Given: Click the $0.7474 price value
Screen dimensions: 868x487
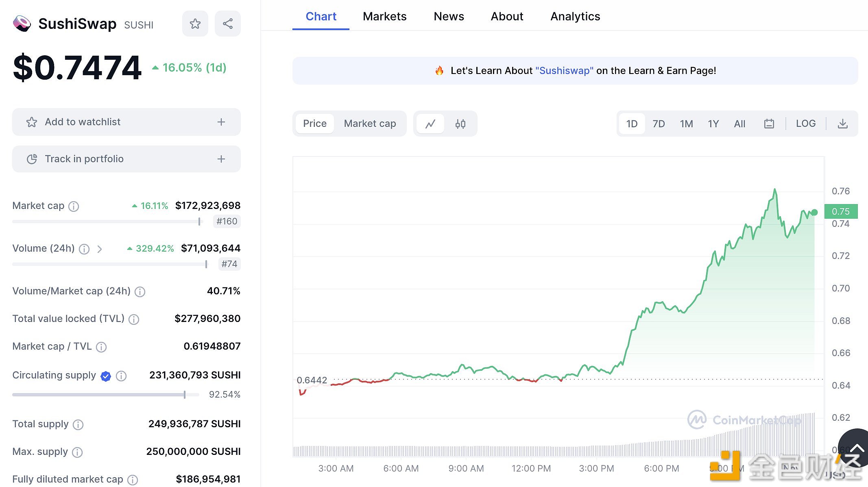Looking at the screenshot, I should (77, 67).
